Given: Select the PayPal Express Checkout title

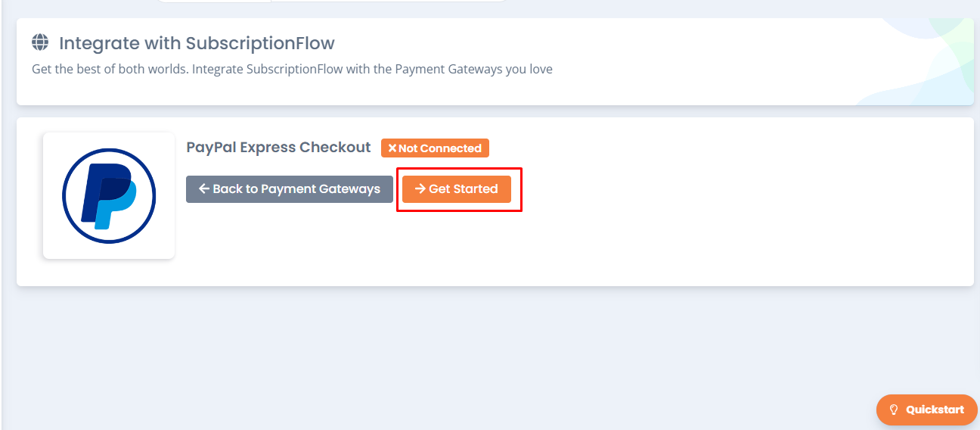Looking at the screenshot, I should point(278,147).
